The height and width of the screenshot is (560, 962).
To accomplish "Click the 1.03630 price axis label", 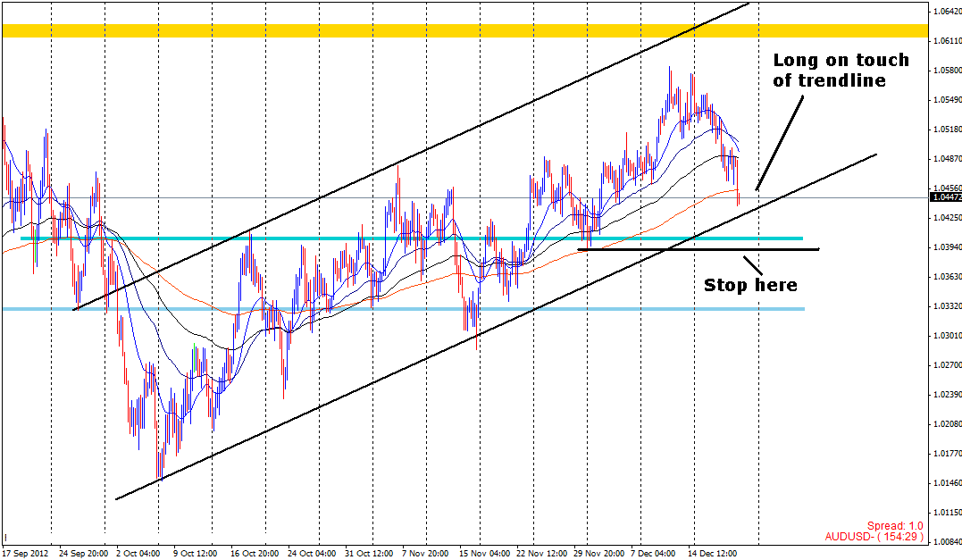I will (948, 276).
